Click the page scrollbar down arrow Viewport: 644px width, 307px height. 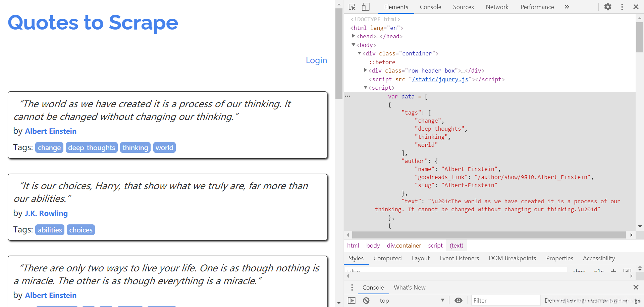click(339, 303)
